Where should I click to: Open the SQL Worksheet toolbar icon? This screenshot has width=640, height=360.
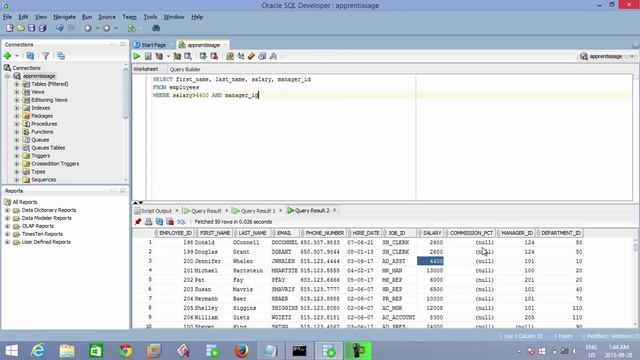tap(131, 28)
